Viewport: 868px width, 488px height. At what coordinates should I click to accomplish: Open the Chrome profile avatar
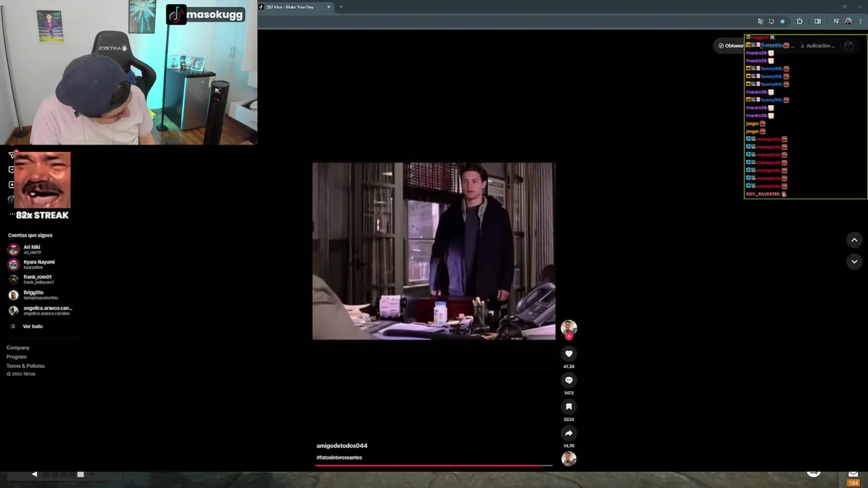[x=848, y=21]
